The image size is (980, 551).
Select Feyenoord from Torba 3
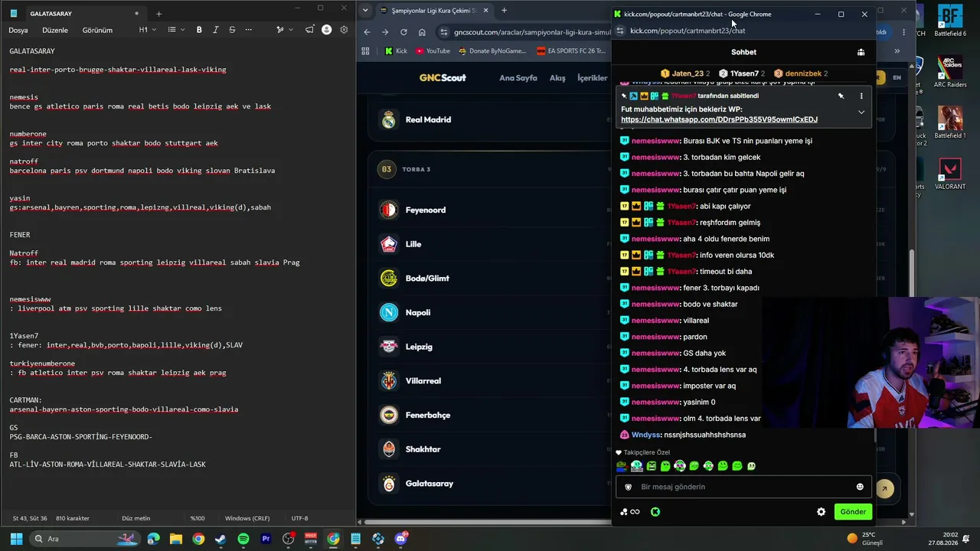[490, 210]
